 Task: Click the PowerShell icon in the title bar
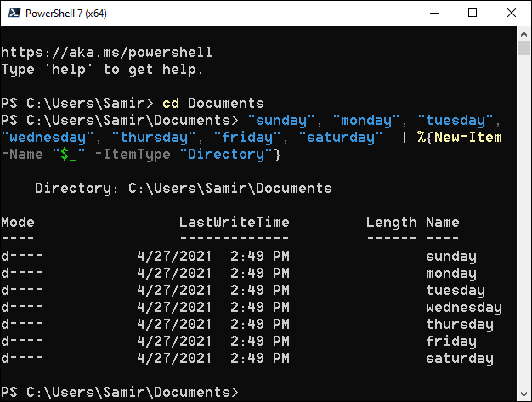(14, 14)
